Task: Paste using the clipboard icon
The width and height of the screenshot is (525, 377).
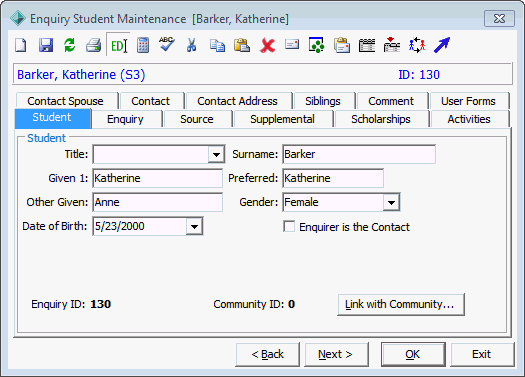Action: point(242,45)
